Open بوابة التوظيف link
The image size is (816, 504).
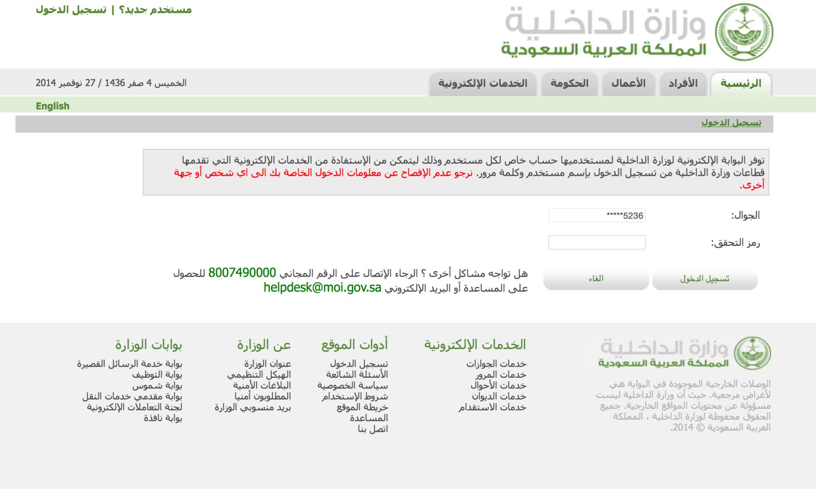[x=157, y=375]
